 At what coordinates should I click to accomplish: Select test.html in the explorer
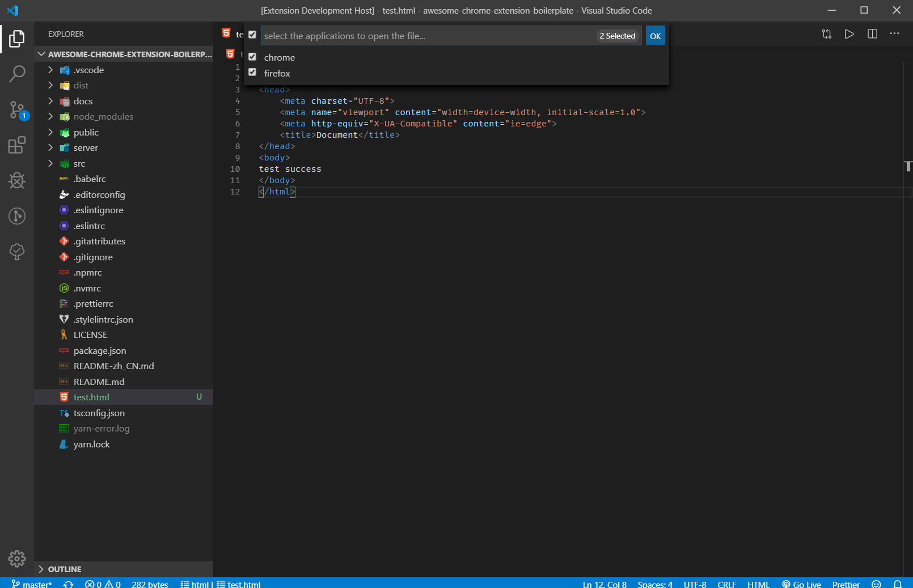click(x=124, y=397)
